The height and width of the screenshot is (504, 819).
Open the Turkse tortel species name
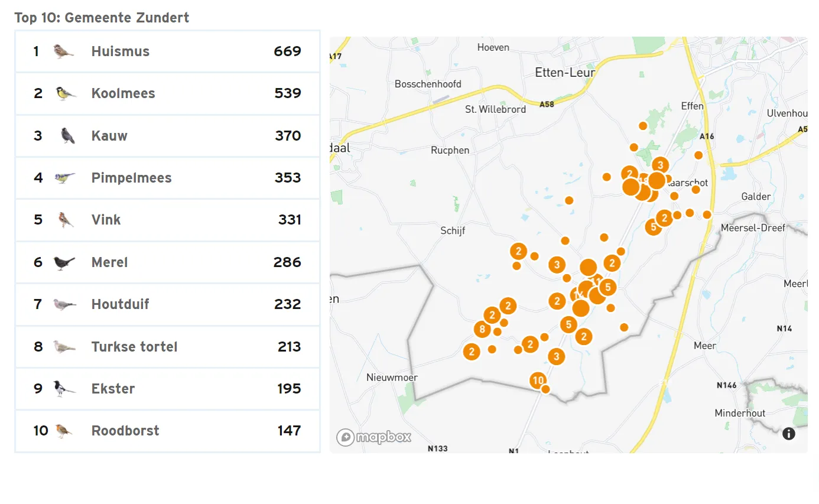[x=134, y=347]
